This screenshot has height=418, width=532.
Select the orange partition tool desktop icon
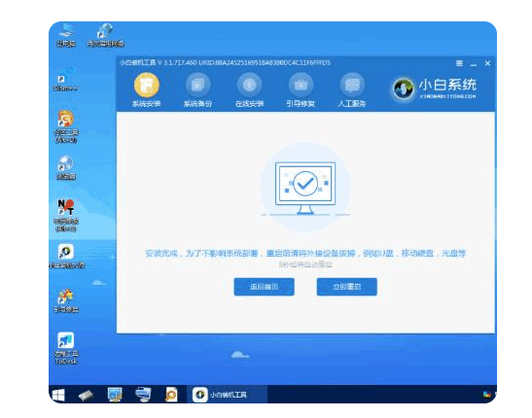pos(66,126)
